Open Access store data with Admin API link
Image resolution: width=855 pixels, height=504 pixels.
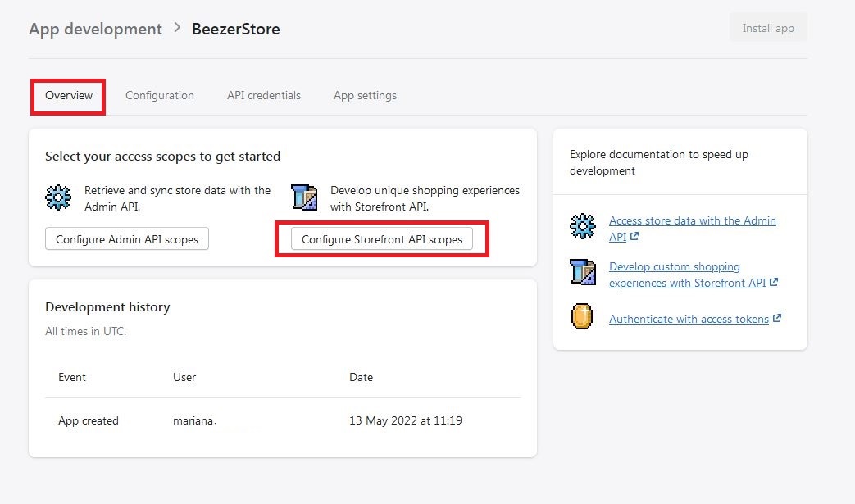click(692, 221)
